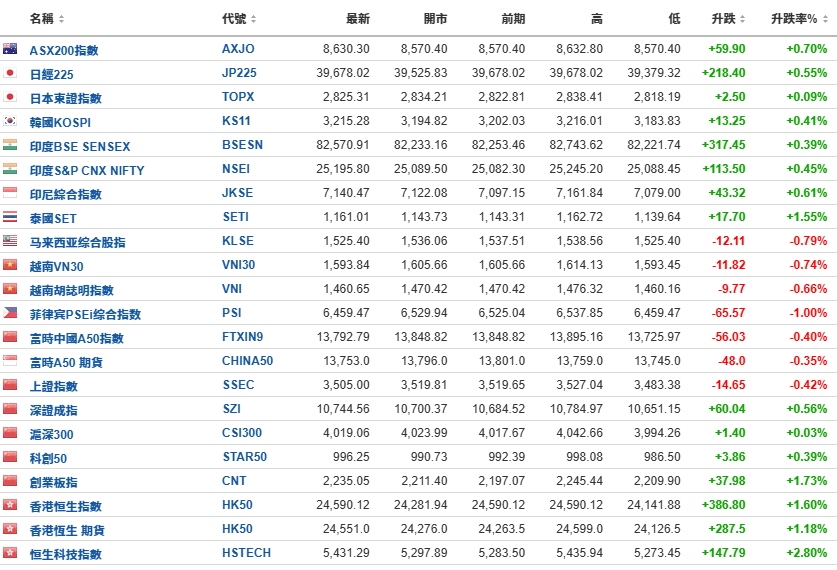837x570 pixels.
Task: Open the 創業板指 index link
Action: click(x=53, y=482)
